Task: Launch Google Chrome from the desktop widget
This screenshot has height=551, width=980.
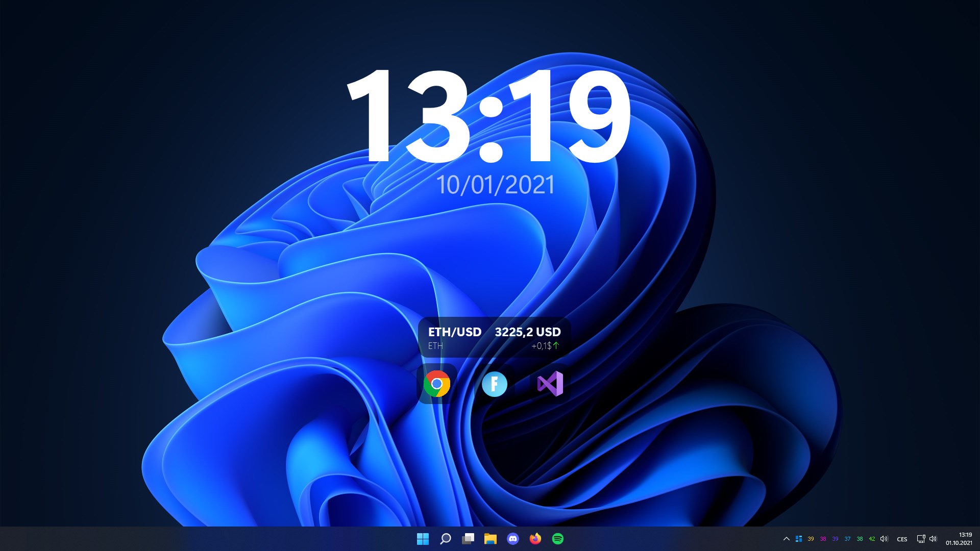Action: click(437, 384)
